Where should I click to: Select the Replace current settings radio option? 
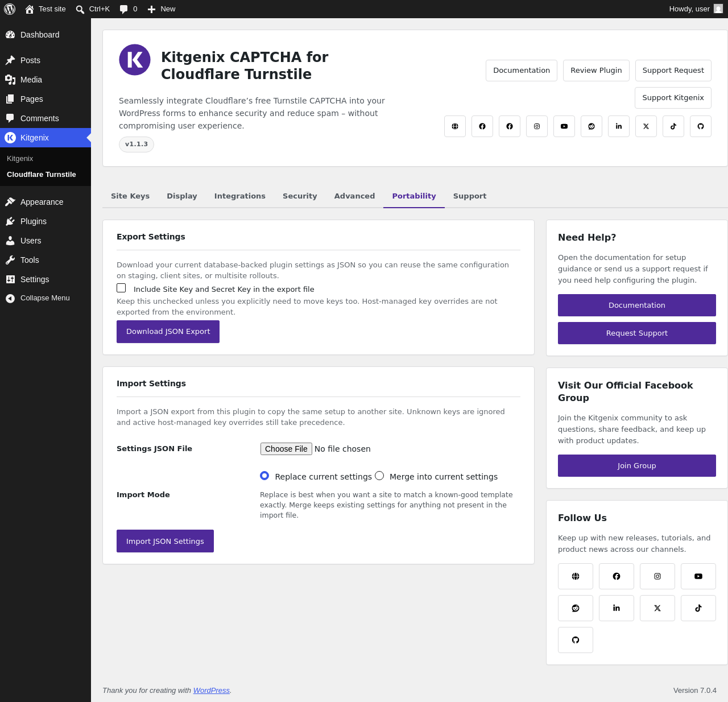click(264, 476)
